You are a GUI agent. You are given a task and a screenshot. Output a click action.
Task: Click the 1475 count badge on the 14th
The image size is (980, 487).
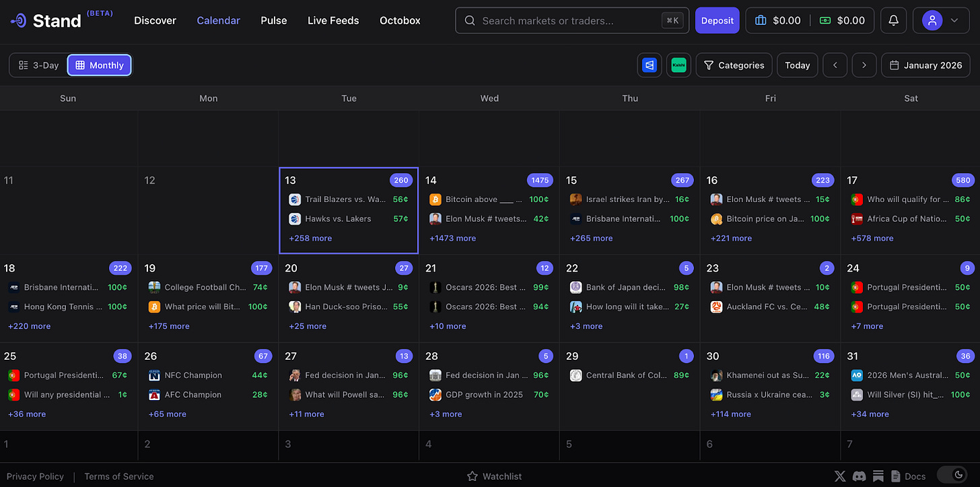pos(540,180)
